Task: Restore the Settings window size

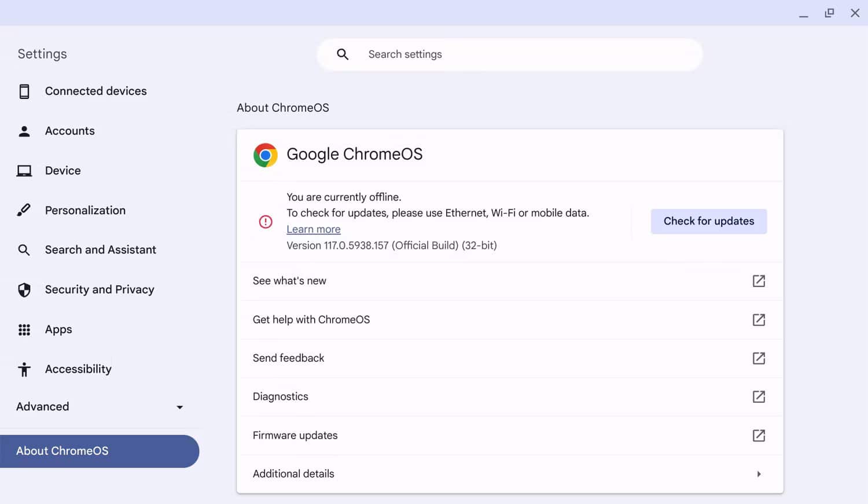Action: coord(829,13)
